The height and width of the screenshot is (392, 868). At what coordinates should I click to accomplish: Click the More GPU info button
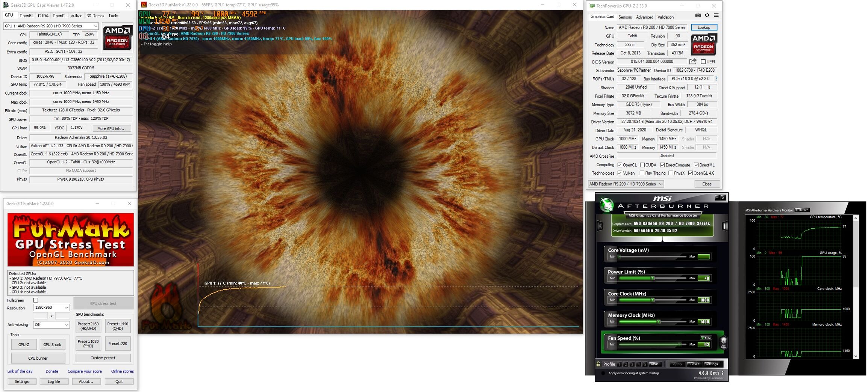point(112,128)
